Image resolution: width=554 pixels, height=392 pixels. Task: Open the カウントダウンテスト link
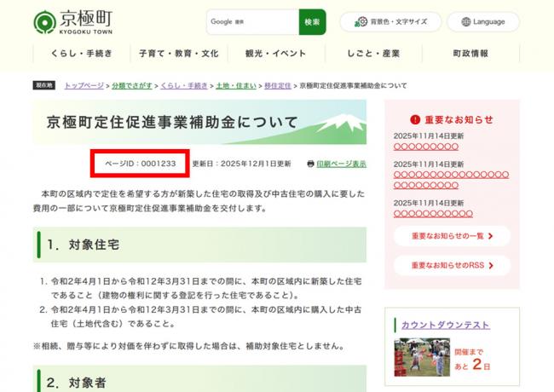point(446,325)
